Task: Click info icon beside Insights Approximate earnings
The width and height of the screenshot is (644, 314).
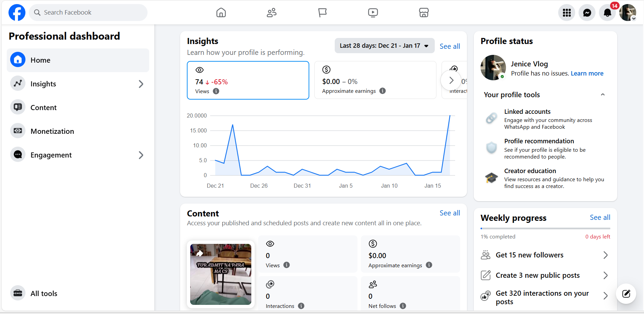Action: click(x=383, y=91)
